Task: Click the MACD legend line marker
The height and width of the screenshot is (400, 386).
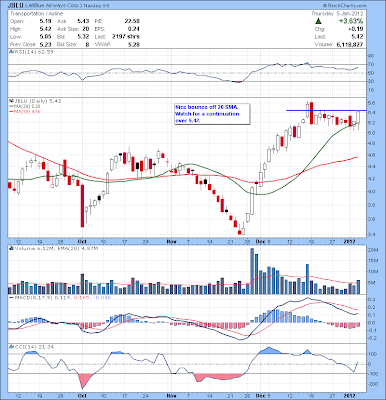Action: click(11, 298)
